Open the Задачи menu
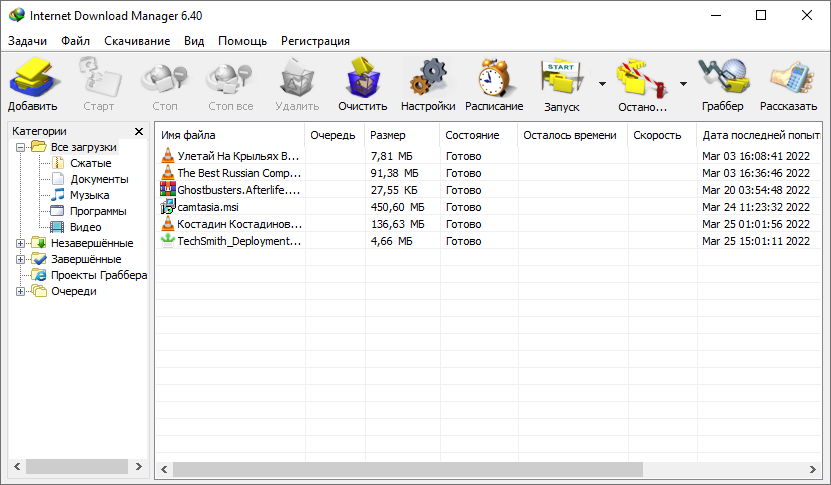The width and height of the screenshot is (831, 485). [28, 41]
